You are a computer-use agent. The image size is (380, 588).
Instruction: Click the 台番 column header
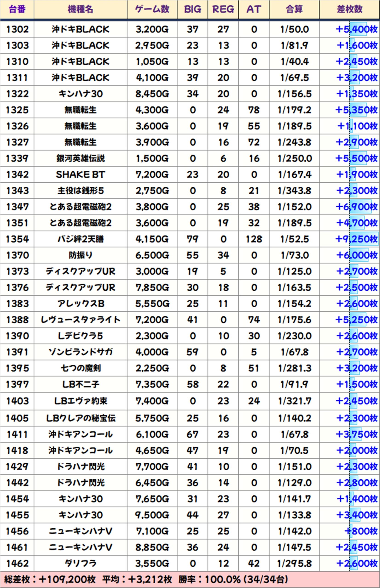click(x=17, y=9)
